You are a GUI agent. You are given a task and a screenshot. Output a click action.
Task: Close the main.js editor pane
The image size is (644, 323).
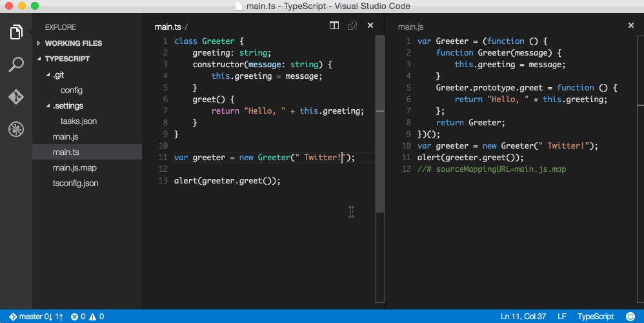point(631,26)
